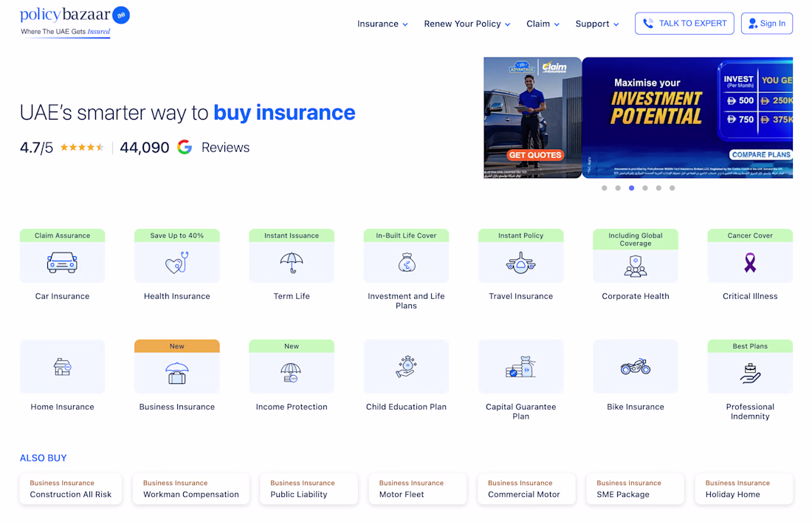Select the fifth carousel dot
This screenshot has width=812, height=522.
click(x=658, y=188)
